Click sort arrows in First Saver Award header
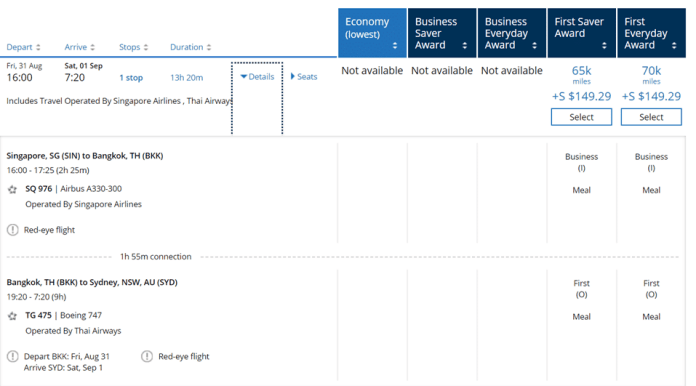This screenshot has height=386, width=696. (604, 45)
